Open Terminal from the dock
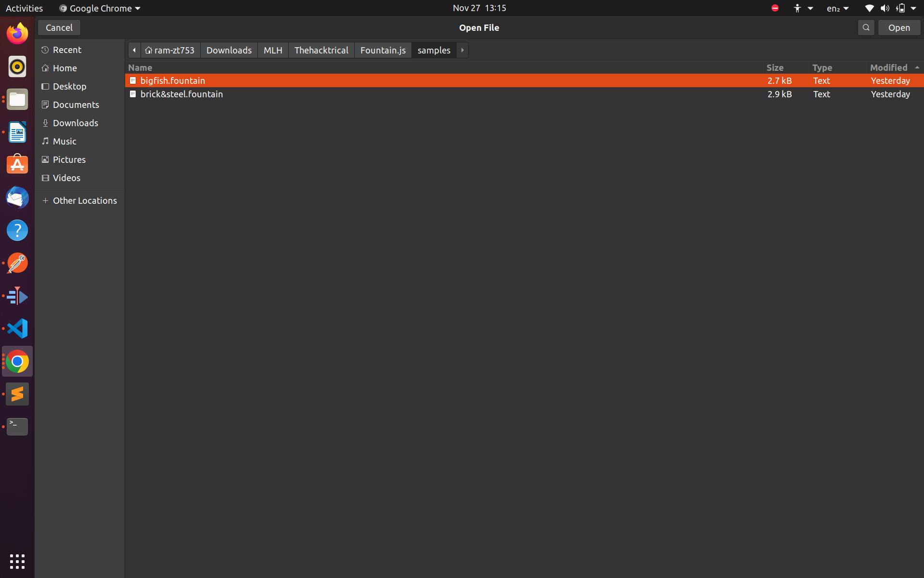Image resolution: width=924 pixels, height=578 pixels. [17, 426]
